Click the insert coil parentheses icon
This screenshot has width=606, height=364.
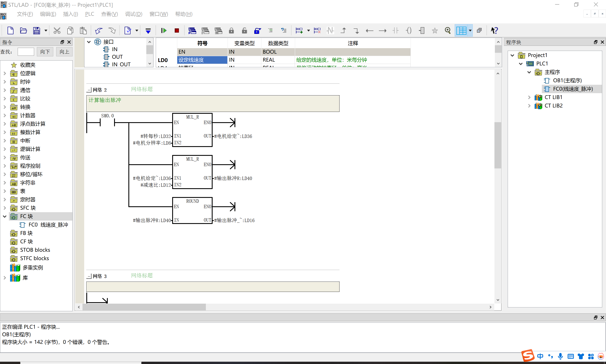click(409, 30)
